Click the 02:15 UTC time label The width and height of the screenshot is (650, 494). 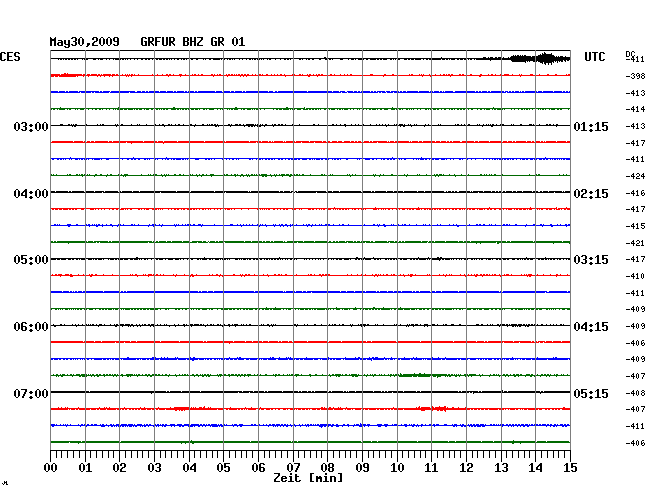click(x=591, y=194)
